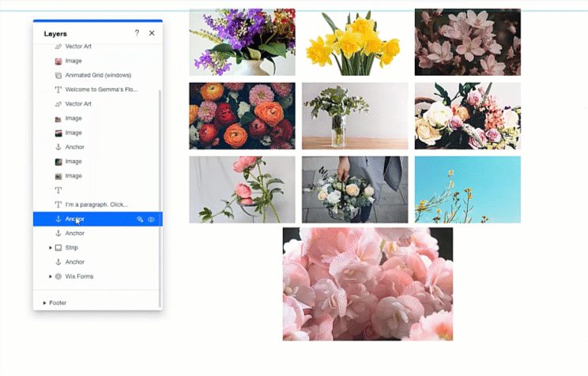
Task: Click the text icon beside Welcome to Gemma's
Action: (x=58, y=89)
